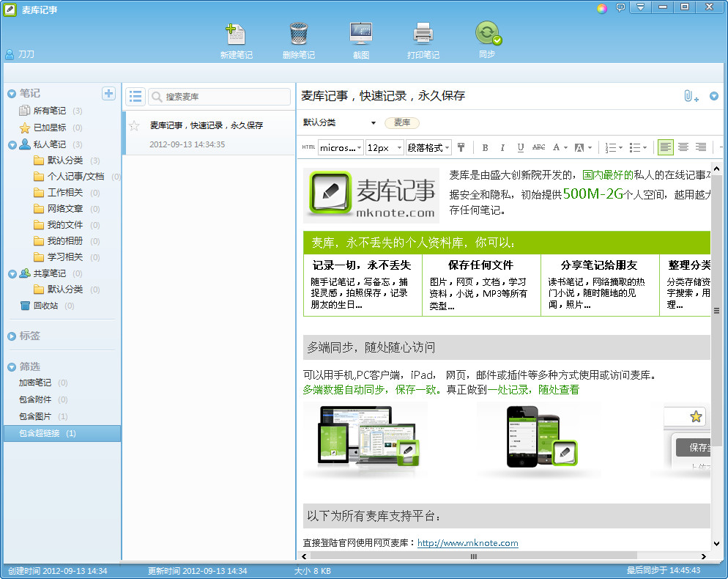The image size is (728, 579).
Task: Open the 刀刀 user account
Action: [x=20, y=54]
